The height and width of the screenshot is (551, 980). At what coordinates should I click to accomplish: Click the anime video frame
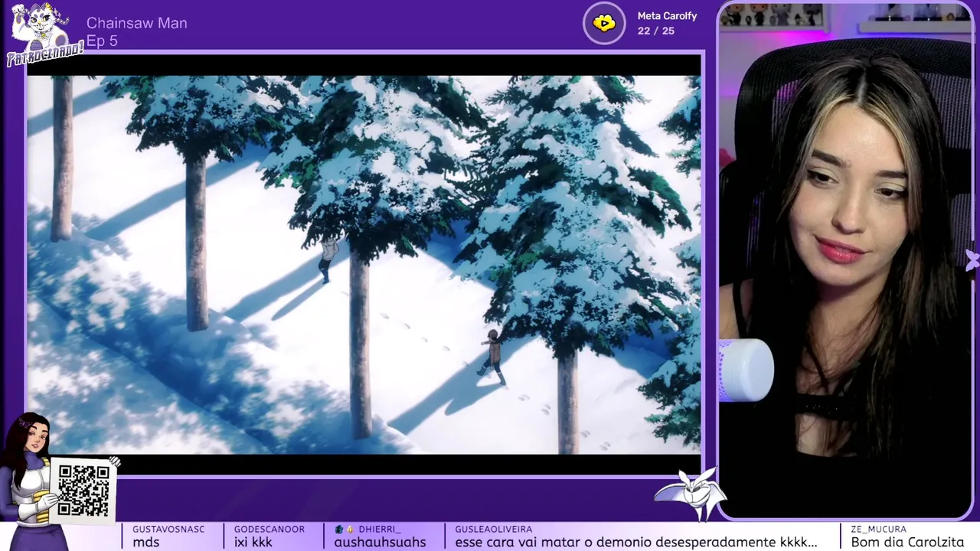[x=364, y=265]
